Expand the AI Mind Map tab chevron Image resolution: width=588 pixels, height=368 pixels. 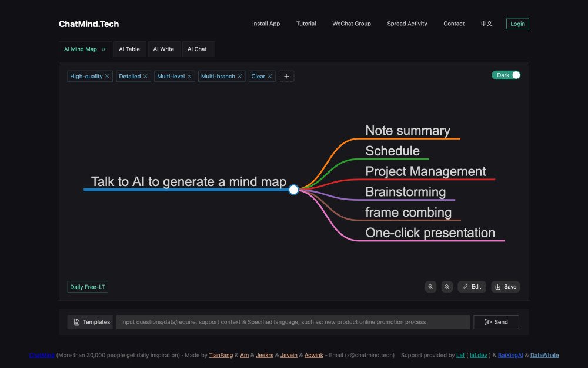tap(104, 49)
